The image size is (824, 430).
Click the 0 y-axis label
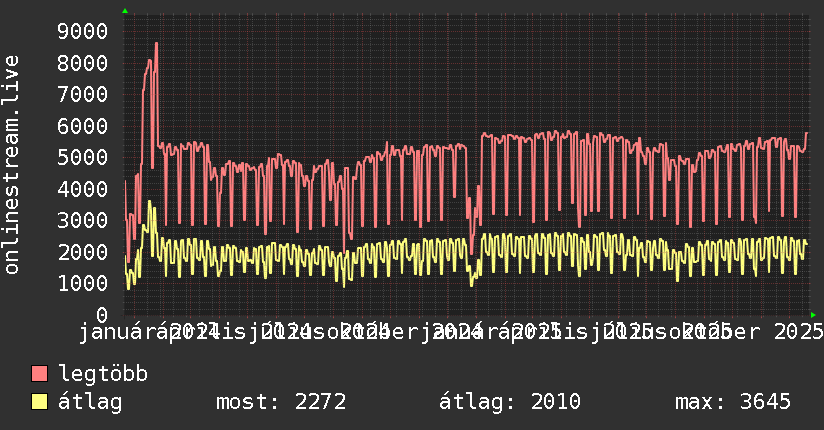point(102,315)
